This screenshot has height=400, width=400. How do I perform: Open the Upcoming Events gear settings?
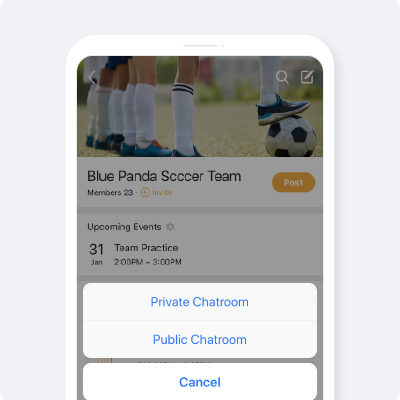click(170, 227)
